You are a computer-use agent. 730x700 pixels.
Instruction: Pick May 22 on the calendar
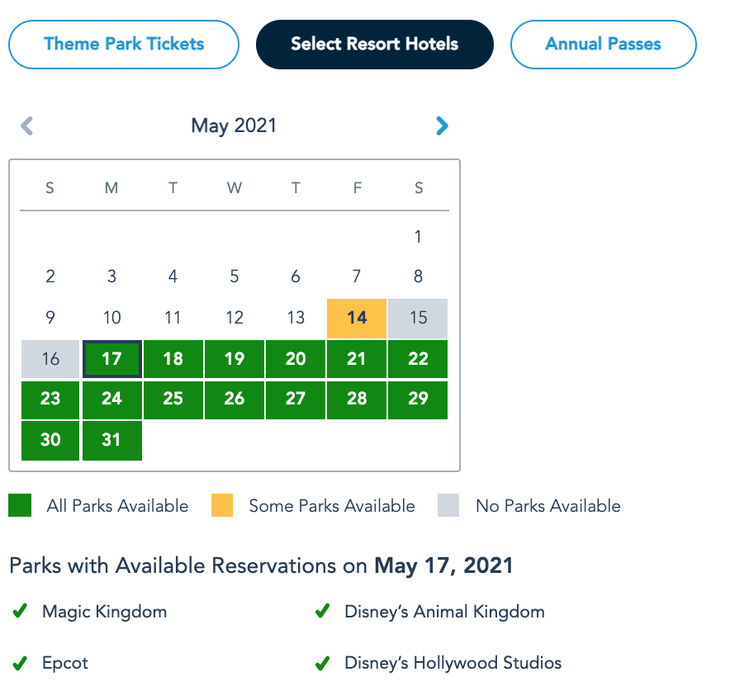coord(418,359)
